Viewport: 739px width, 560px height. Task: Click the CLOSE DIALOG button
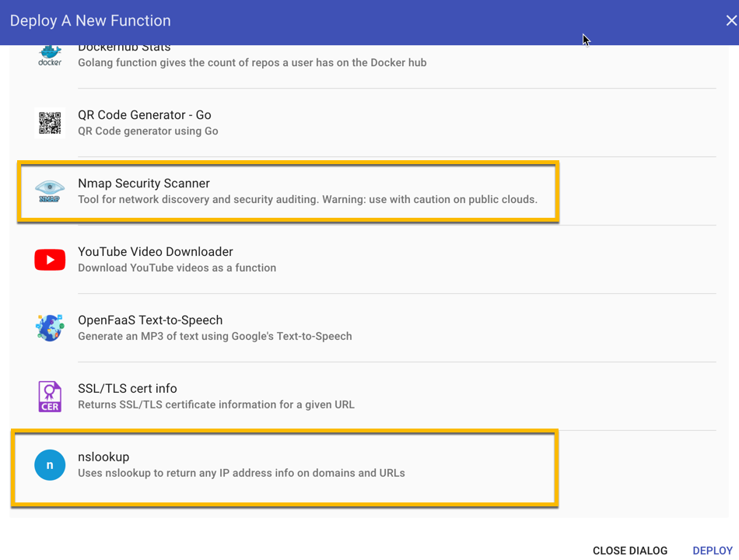[x=630, y=551]
